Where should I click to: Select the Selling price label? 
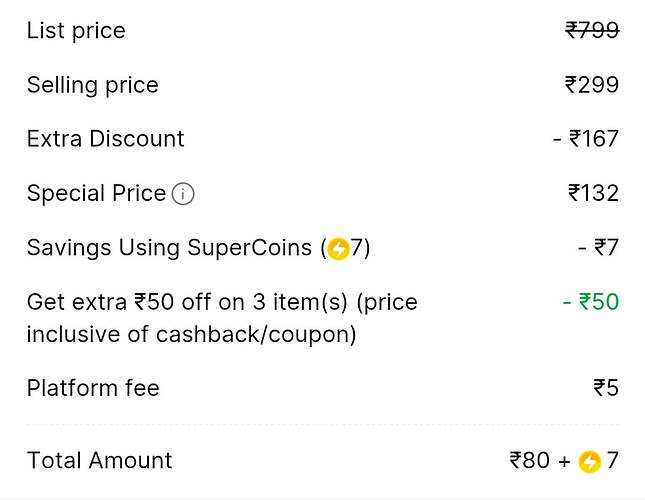pos(93,86)
